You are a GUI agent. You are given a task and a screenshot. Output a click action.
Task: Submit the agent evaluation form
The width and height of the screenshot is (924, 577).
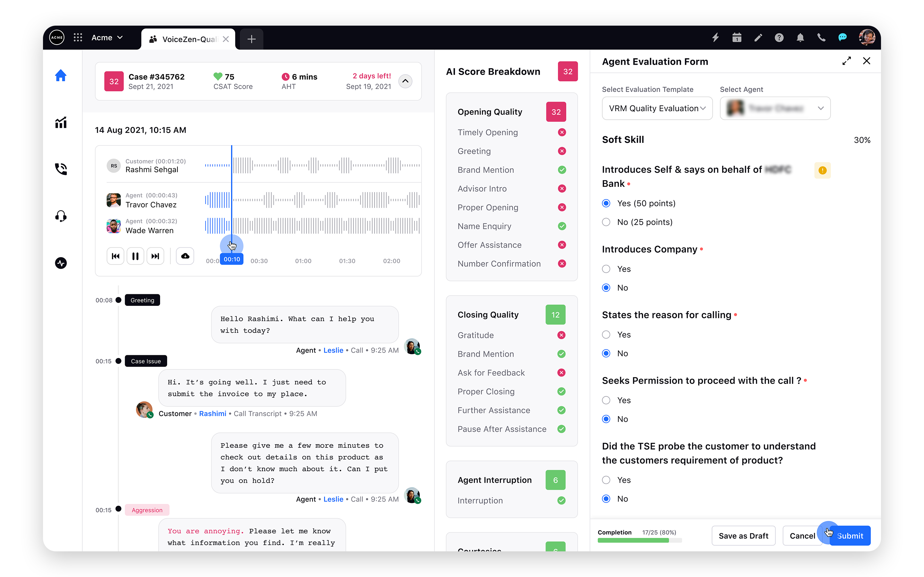pos(850,535)
